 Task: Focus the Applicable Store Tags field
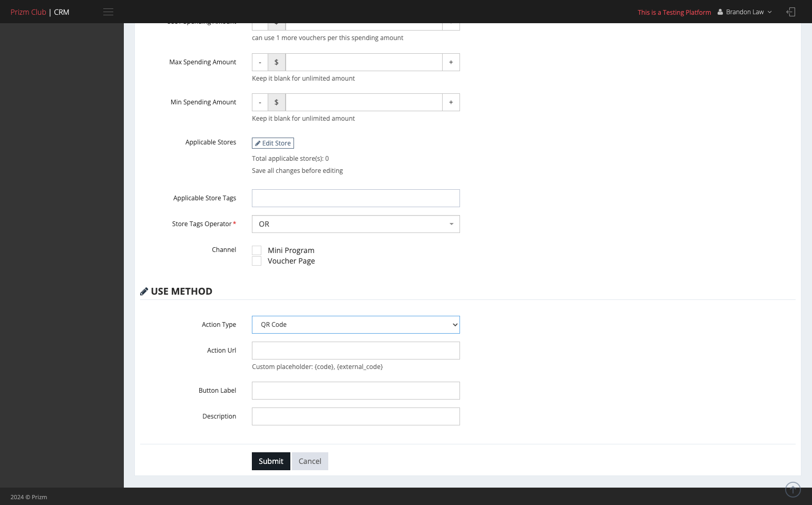pos(356,198)
